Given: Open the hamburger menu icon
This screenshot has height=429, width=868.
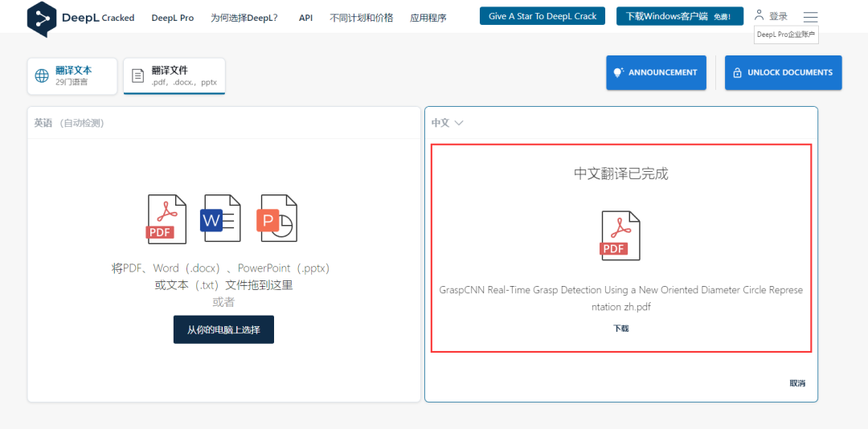Looking at the screenshot, I should [810, 17].
